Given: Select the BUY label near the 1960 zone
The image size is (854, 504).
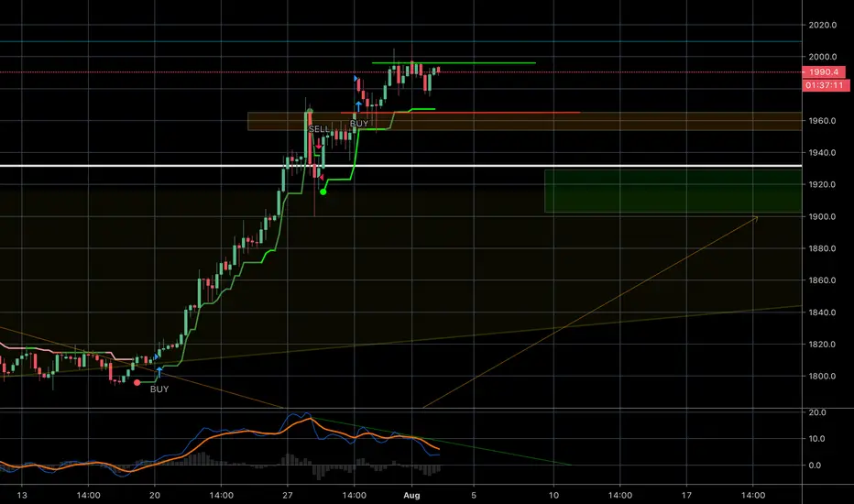Looking at the screenshot, I should pyautogui.click(x=359, y=124).
